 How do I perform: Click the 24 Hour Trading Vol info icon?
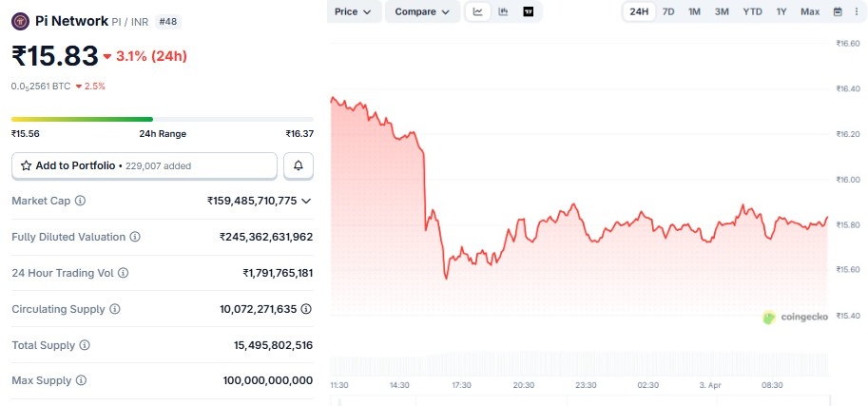123,273
